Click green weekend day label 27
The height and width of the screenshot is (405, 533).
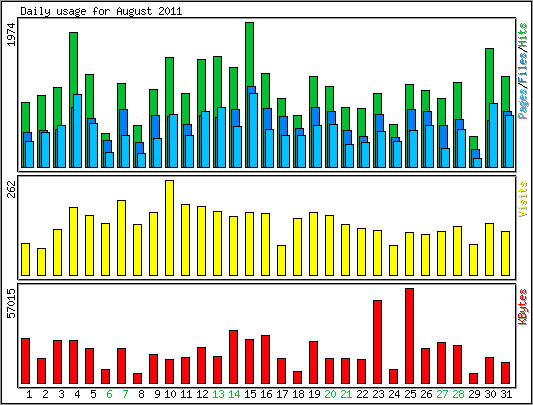coord(442,394)
